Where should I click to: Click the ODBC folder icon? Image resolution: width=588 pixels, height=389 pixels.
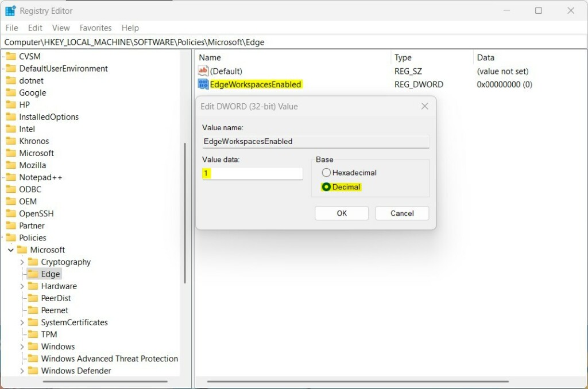point(11,189)
